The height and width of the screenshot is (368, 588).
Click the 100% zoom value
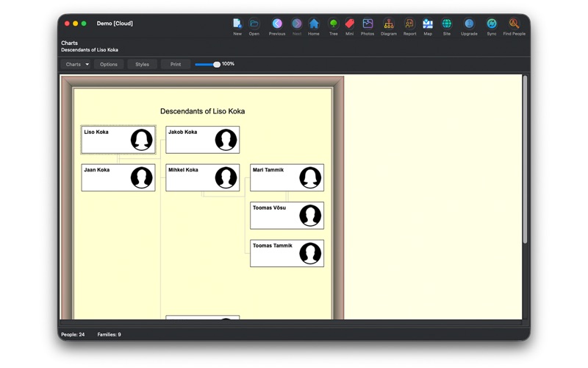(228, 64)
